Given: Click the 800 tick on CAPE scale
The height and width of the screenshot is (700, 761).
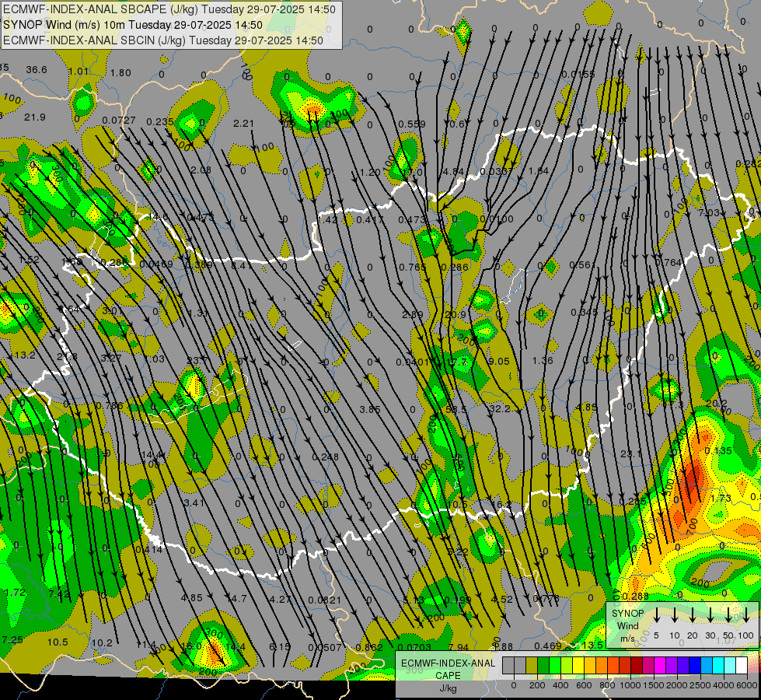Looking at the screenshot, I should tap(607, 685).
